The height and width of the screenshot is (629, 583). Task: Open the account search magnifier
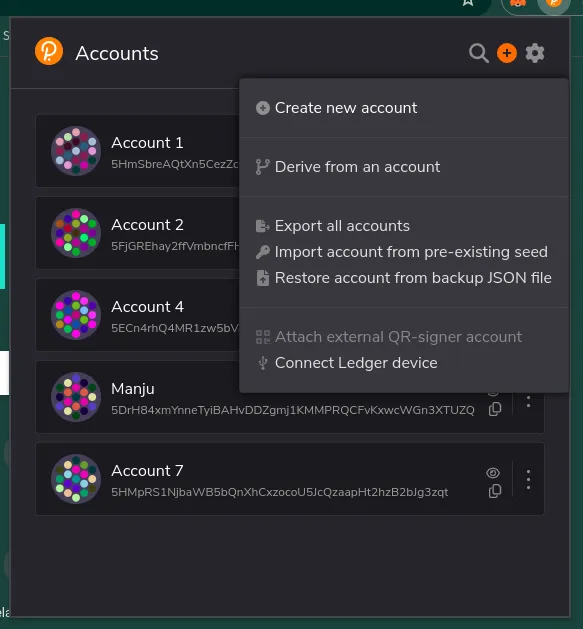(479, 53)
